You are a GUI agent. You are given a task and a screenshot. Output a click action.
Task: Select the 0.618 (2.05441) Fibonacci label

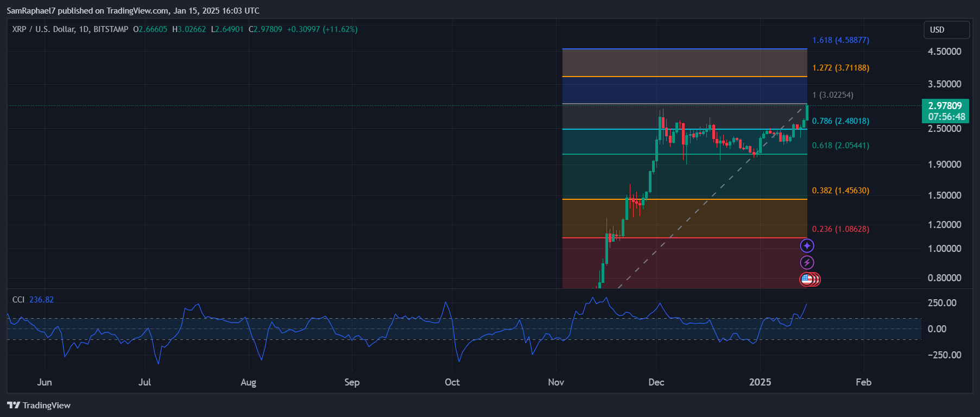pos(840,146)
